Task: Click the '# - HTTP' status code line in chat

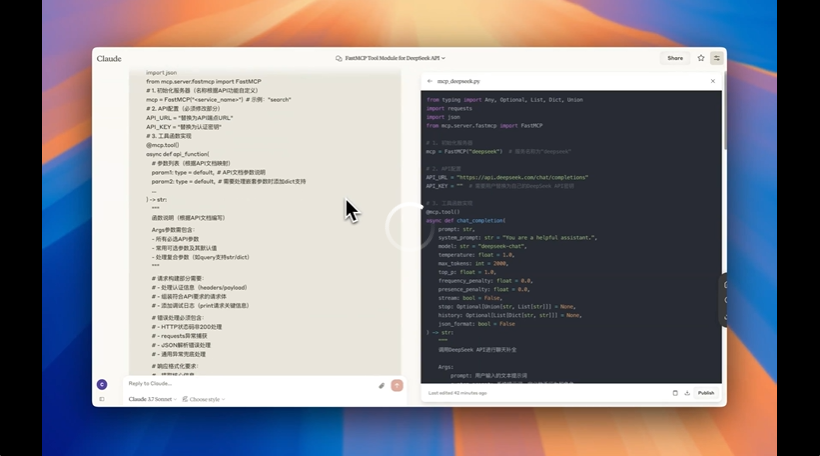Action: 187,327
